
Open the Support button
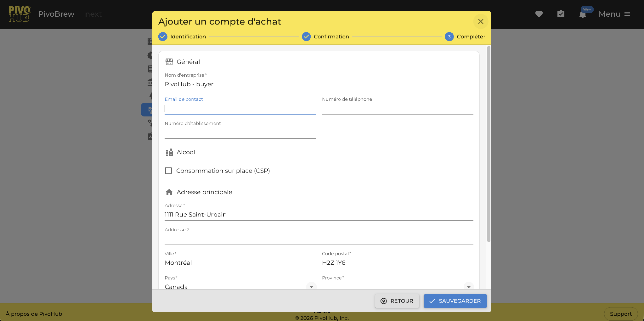[x=621, y=314]
